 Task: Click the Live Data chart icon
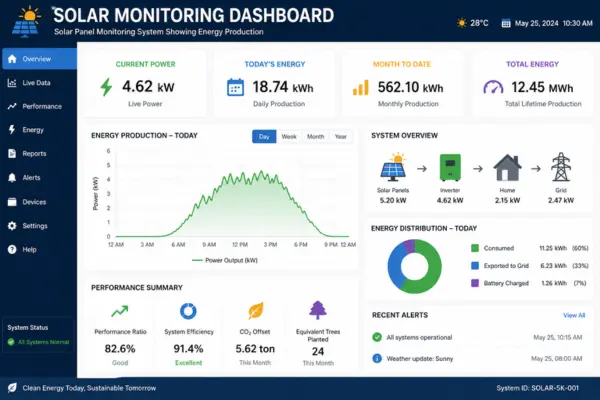pyautogui.click(x=12, y=83)
